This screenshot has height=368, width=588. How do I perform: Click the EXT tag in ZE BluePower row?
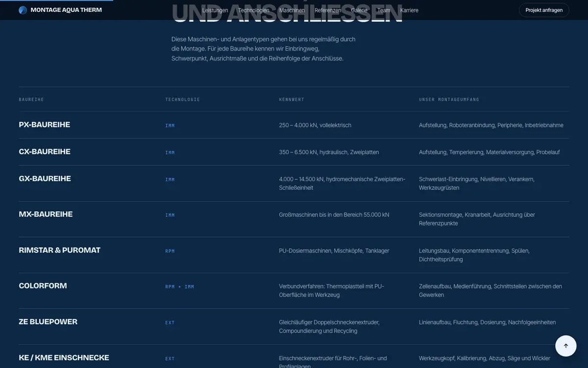click(170, 323)
